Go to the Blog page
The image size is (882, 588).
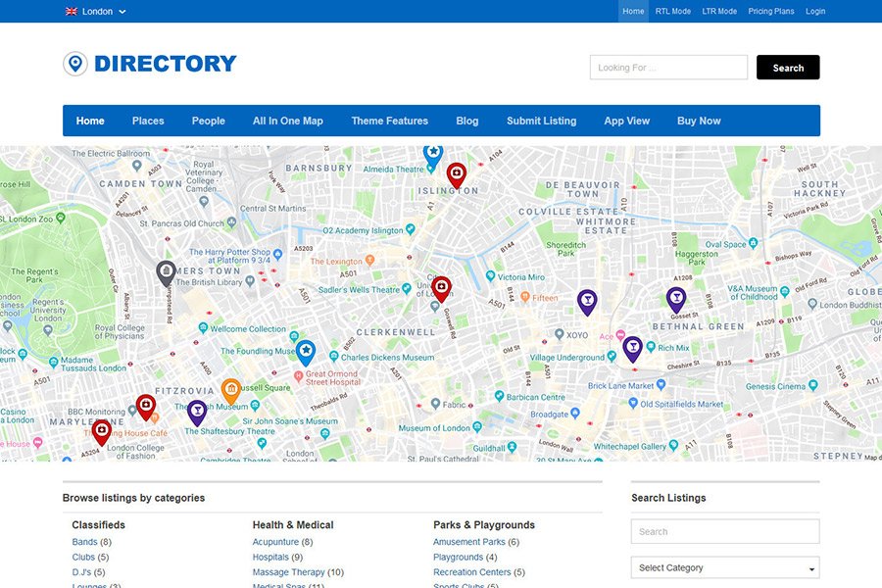pos(466,121)
